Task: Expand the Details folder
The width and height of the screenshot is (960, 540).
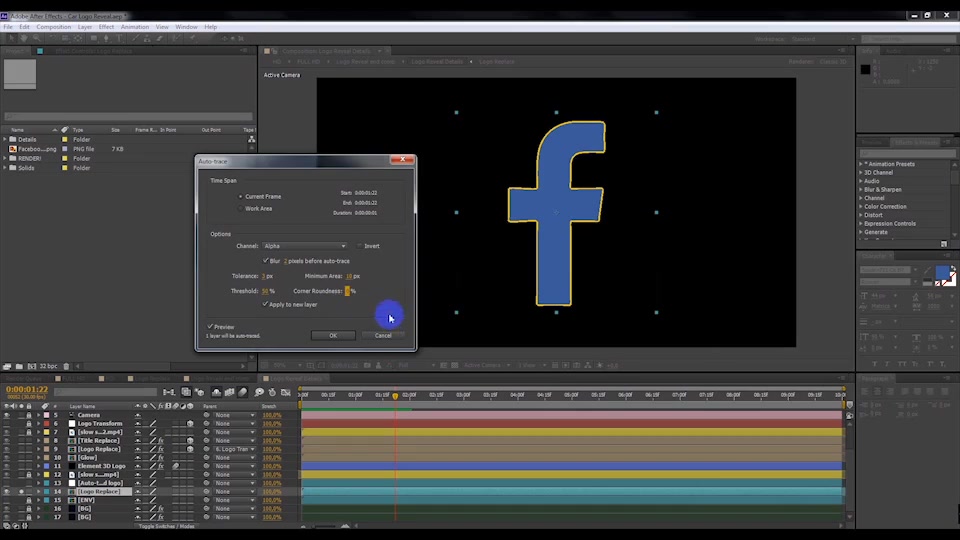Action: click(x=6, y=140)
